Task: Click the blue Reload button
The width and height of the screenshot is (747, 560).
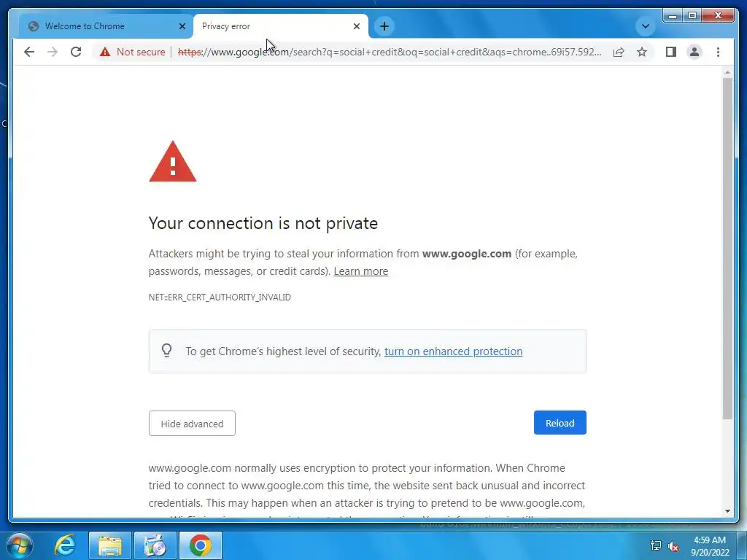Action: click(x=560, y=423)
